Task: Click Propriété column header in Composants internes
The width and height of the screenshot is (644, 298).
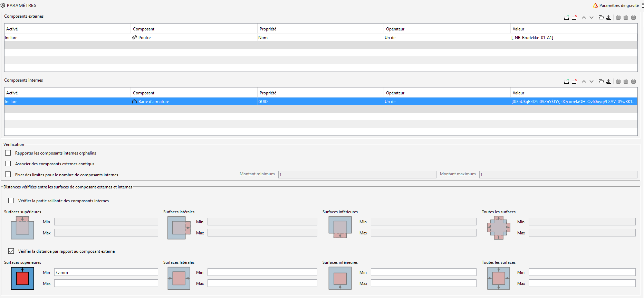Action: 321,93
